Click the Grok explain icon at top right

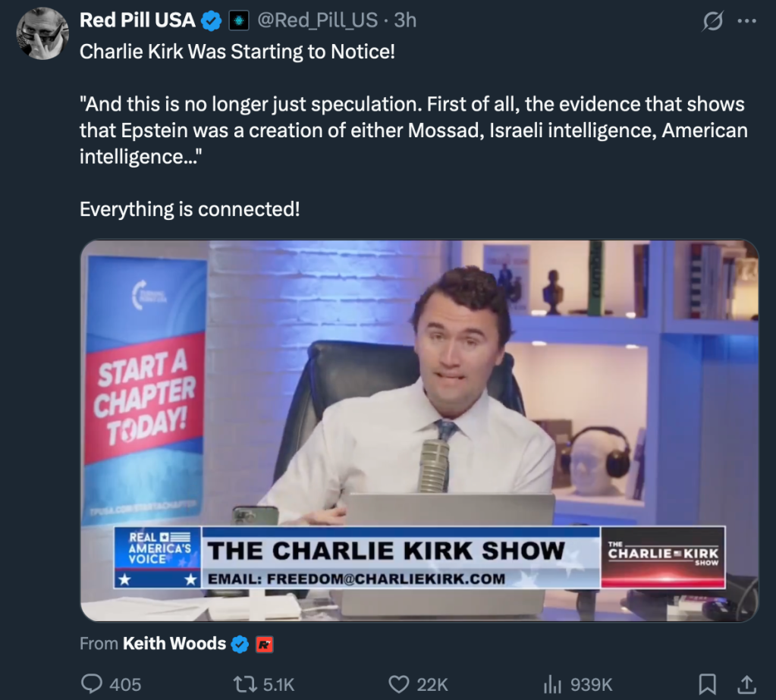(x=712, y=21)
